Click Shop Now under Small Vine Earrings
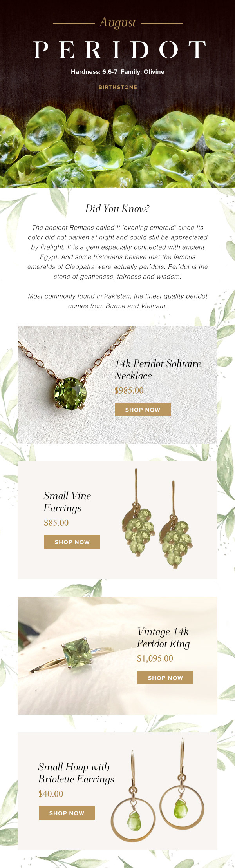 [x=72, y=542]
